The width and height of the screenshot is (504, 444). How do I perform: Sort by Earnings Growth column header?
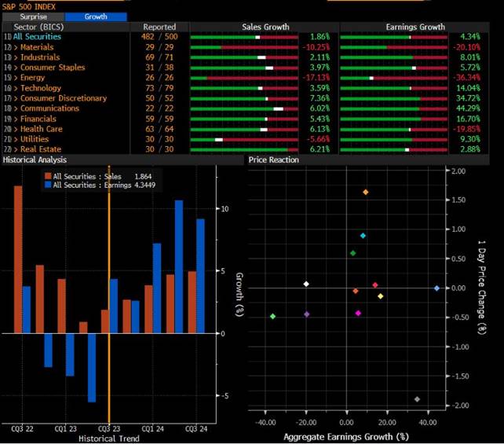click(415, 27)
